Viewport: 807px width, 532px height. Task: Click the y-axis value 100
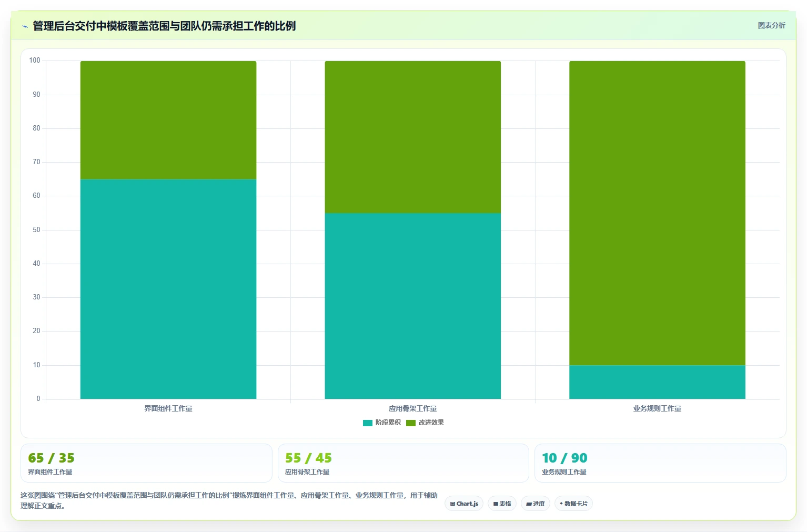(x=35, y=61)
